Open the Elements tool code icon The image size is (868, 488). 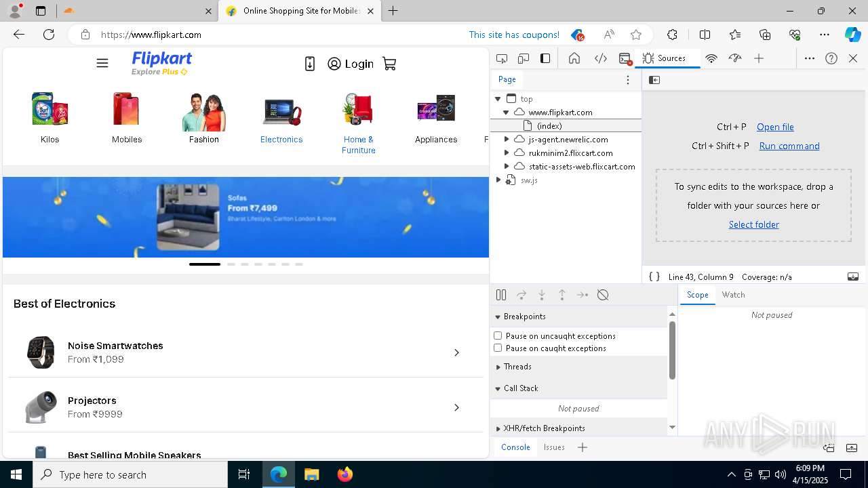coord(601,58)
